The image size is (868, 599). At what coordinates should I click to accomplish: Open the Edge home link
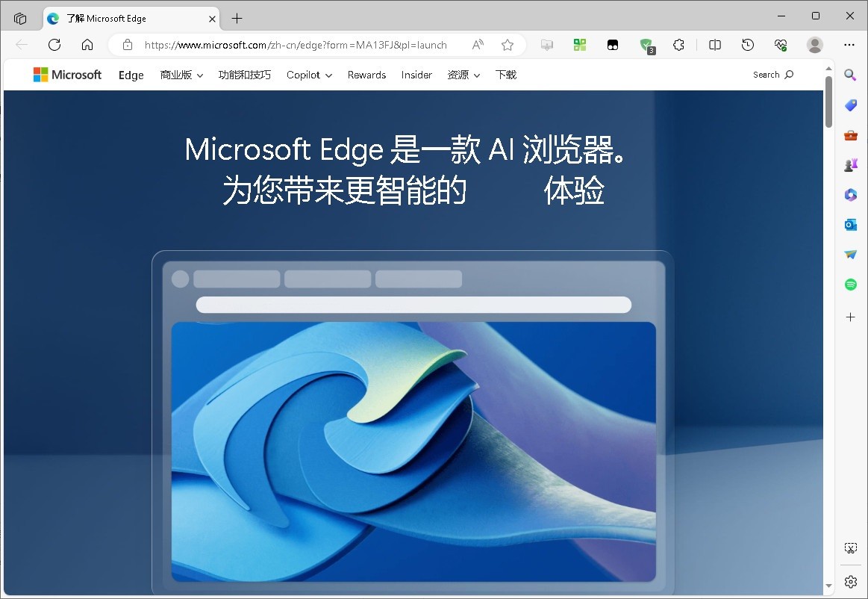131,75
